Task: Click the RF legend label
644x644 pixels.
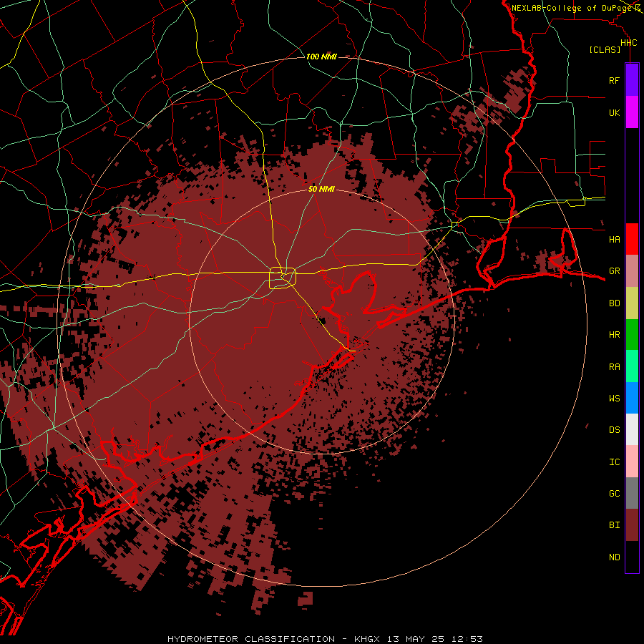Action: tap(614, 81)
